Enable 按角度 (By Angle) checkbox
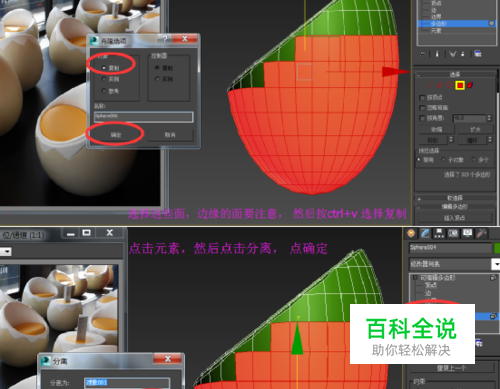 [422, 118]
